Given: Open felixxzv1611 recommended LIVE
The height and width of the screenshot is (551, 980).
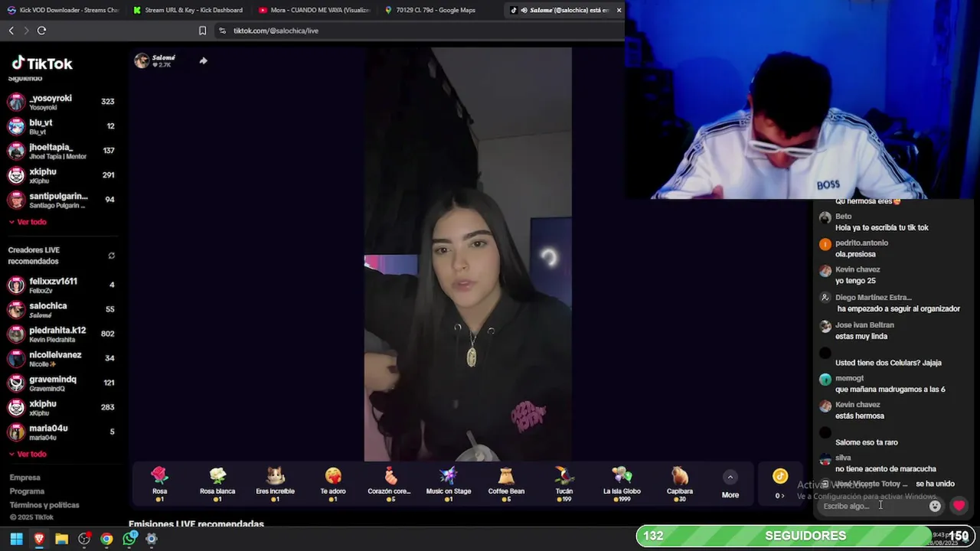Looking at the screenshot, I should [x=61, y=285].
